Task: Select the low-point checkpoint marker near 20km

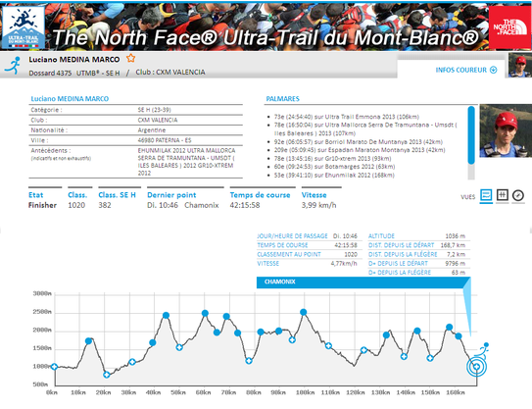Action: [x=107, y=375]
